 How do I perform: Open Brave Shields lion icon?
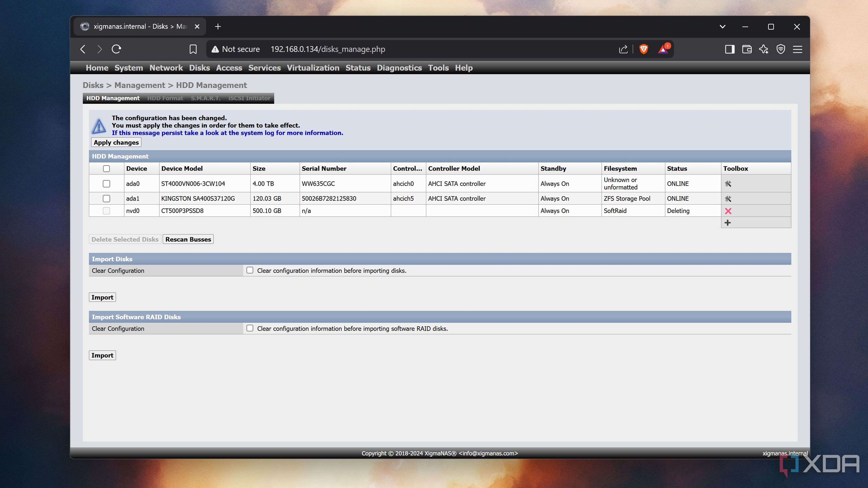point(643,49)
